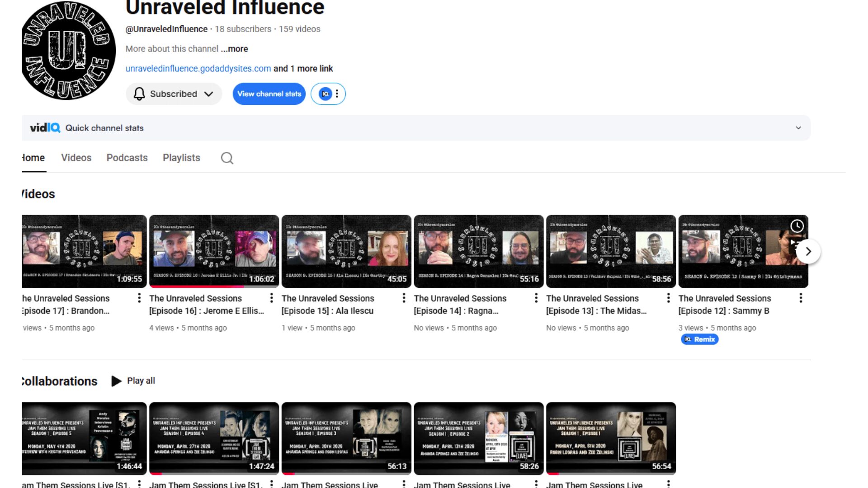Open the Episode 16 video three-dot menu
868x488 pixels.
(x=271, y=298)
